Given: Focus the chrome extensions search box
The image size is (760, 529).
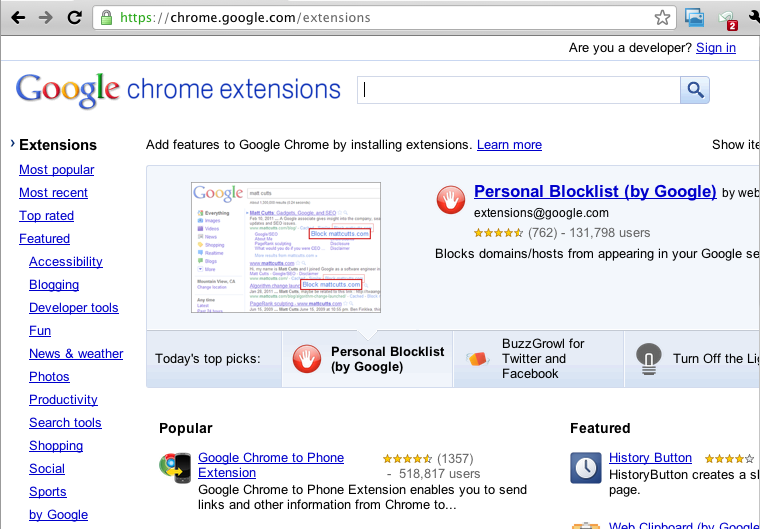Looking at the screenshot, I should click(x=519, y=90).
